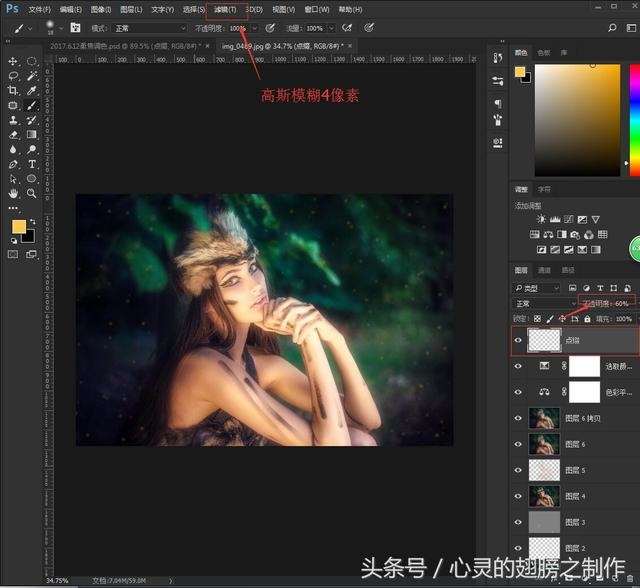Select the Elliptical Marquee tool
The image size is (640, 588).
pyautogui.click(x=31, y=62)
